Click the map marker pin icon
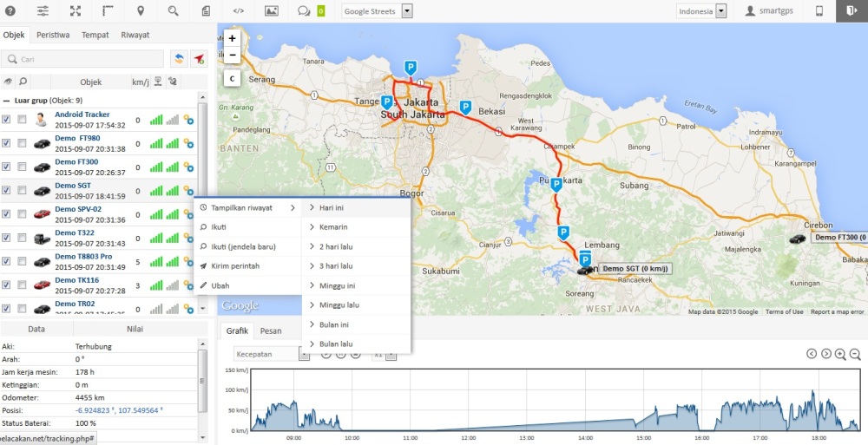Image resolution: width=868 pixels, height=445 pixels. point(141,11)
